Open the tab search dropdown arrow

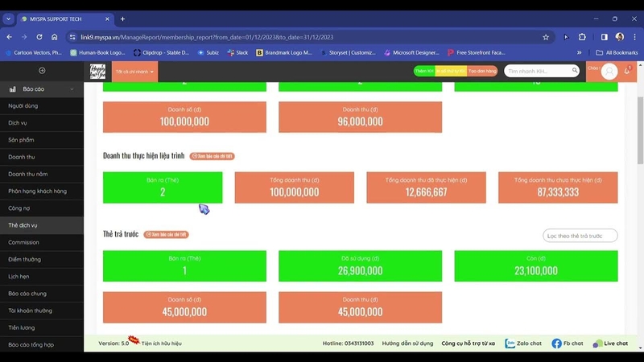tap(8, 19)
